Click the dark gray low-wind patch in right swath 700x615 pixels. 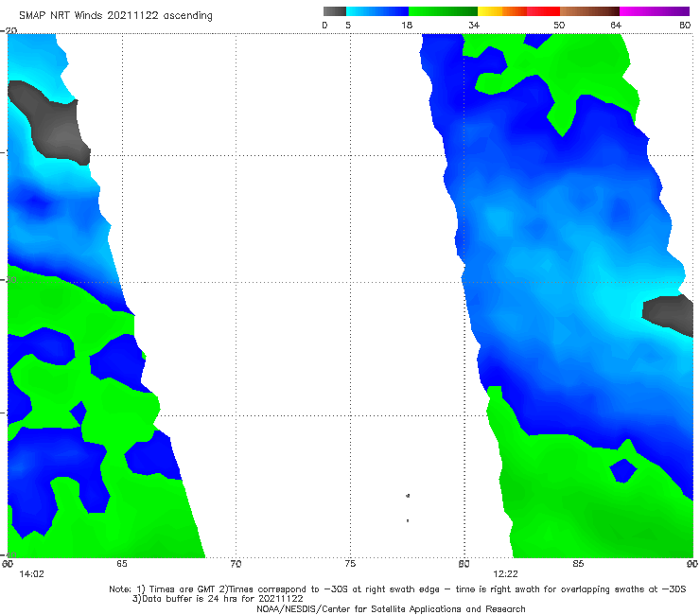click(669, 314)
